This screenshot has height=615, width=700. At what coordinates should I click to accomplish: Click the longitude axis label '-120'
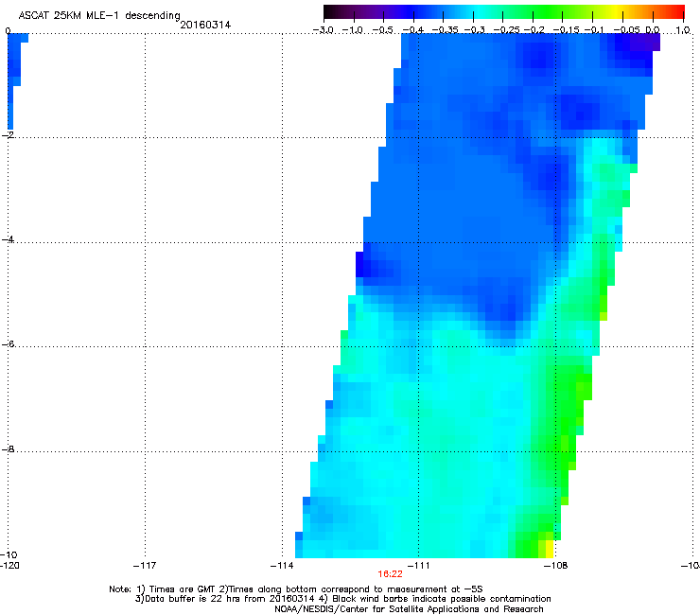pos(9,566)
